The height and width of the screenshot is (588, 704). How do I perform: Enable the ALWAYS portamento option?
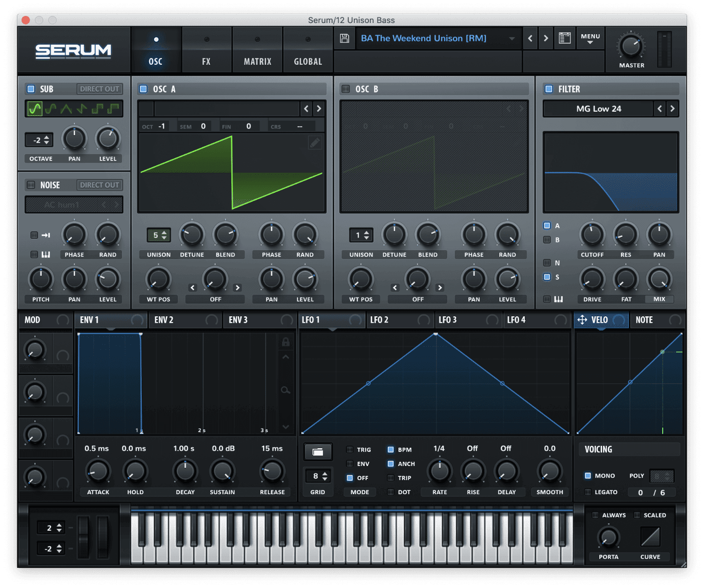click(x=596, y=515)
